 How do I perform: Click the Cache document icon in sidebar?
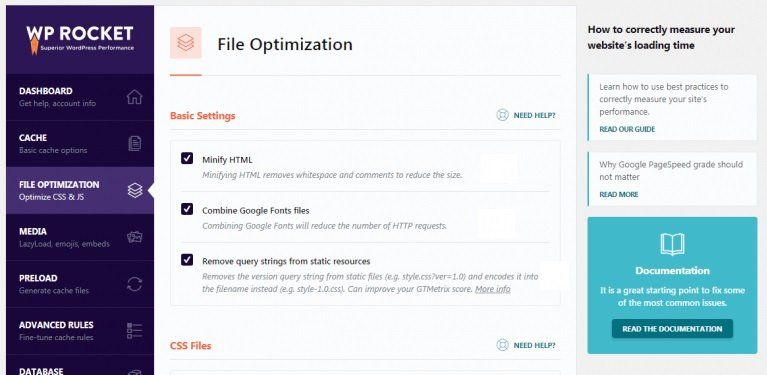[x=135, y=143]
